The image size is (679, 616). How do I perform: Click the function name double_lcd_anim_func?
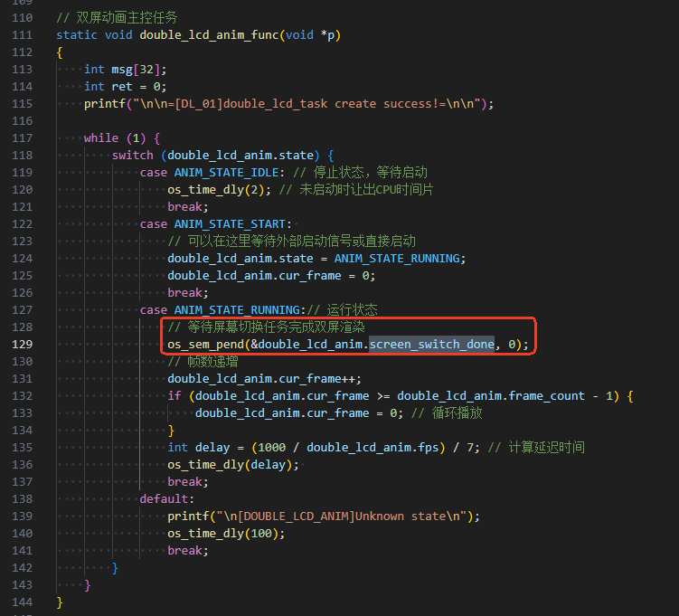(x=209, y=35)
